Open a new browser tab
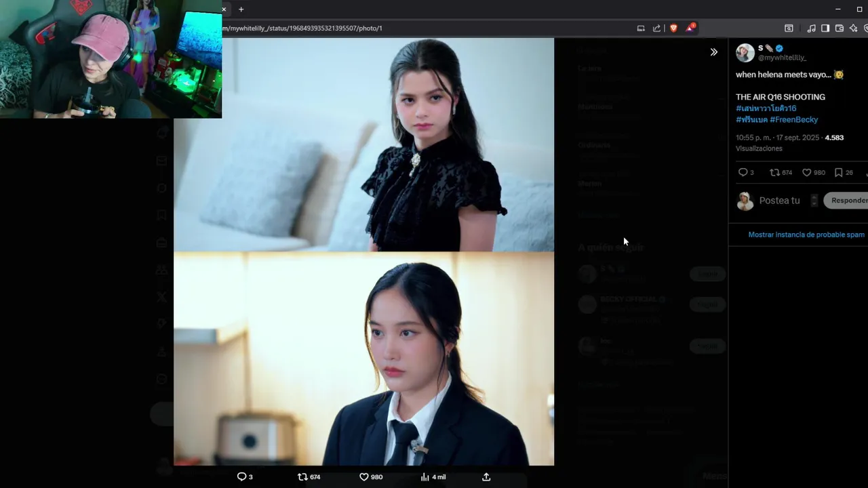The height and width of the screenshot is (488, 868). [241, 9]
